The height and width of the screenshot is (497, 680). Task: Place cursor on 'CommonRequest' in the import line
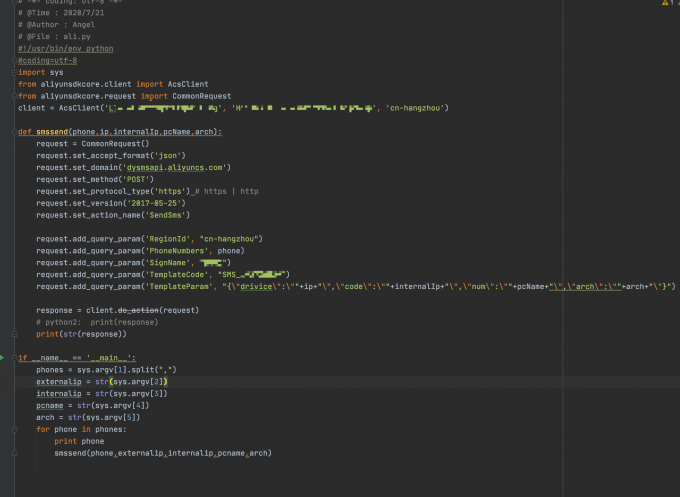click(x=202, y=96)
